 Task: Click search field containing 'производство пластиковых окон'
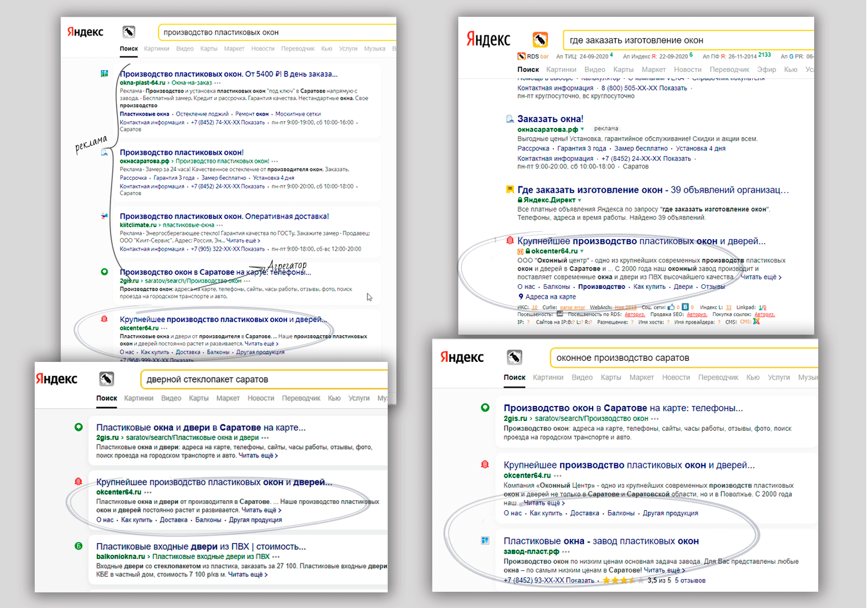(277, 32)
